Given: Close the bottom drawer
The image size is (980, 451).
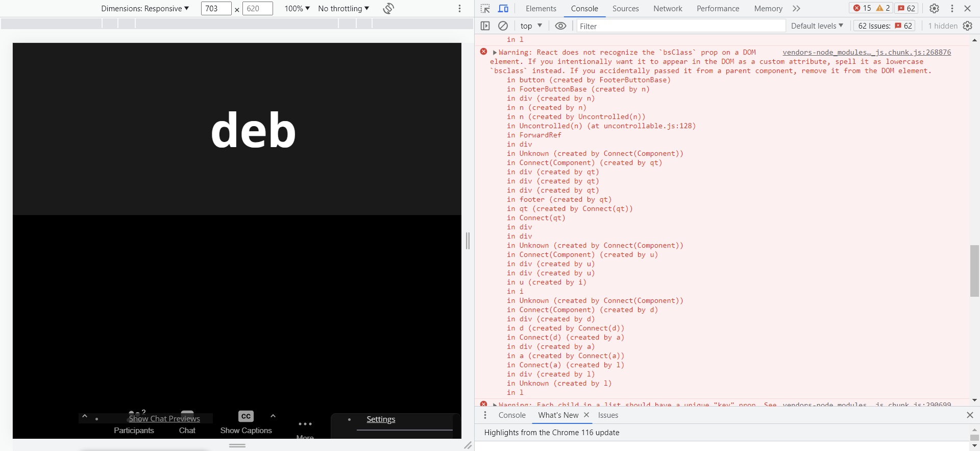Looking at the screenshot, I should click(x=970, y=415).
